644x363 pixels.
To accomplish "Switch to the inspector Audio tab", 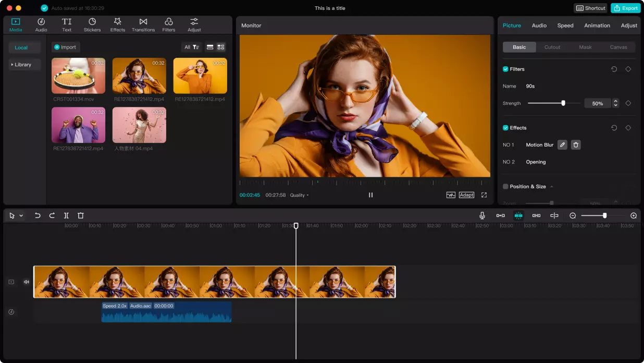I will 539,26.
